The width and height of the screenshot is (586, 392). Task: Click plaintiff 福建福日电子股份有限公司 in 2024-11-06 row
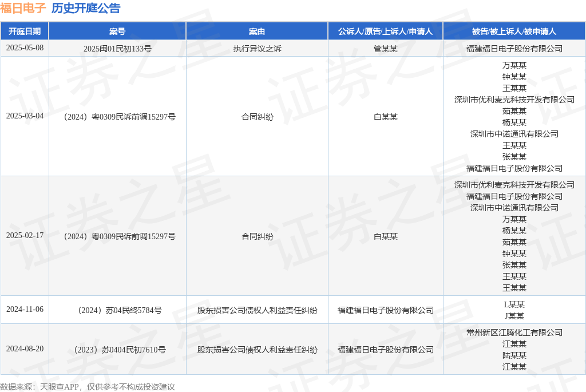386,311
